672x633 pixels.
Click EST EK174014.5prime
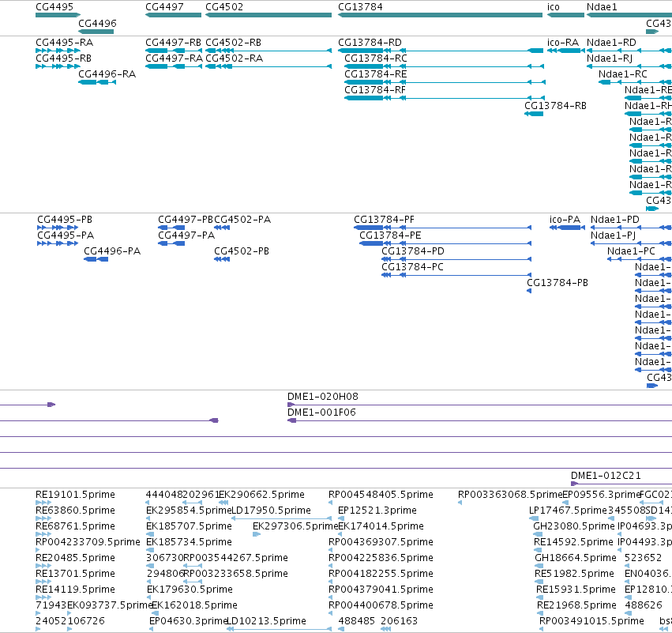click(x=381, y=526)
